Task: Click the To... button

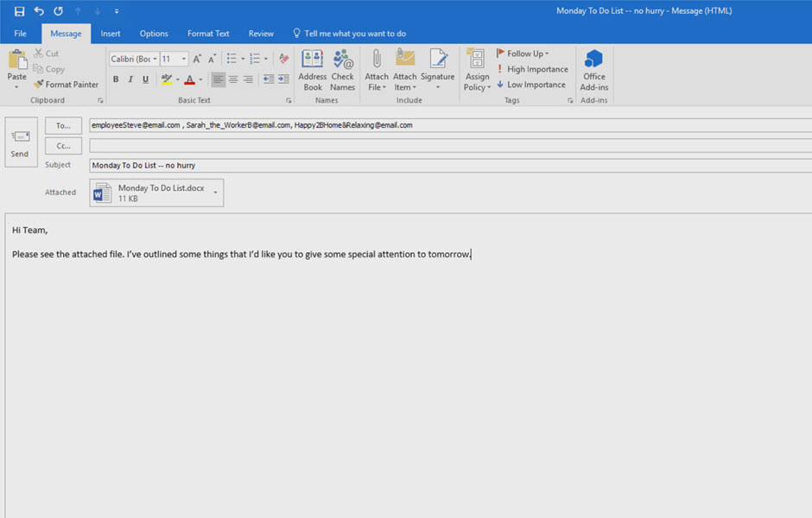Action: point(63,126)
